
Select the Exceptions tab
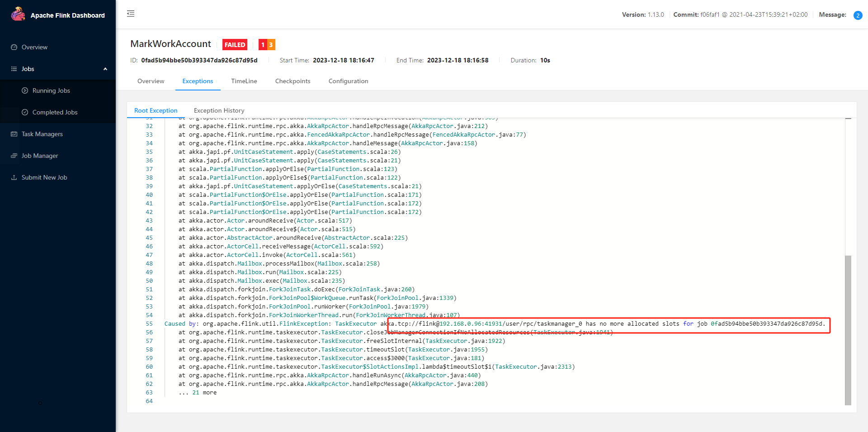pos(198,81)
